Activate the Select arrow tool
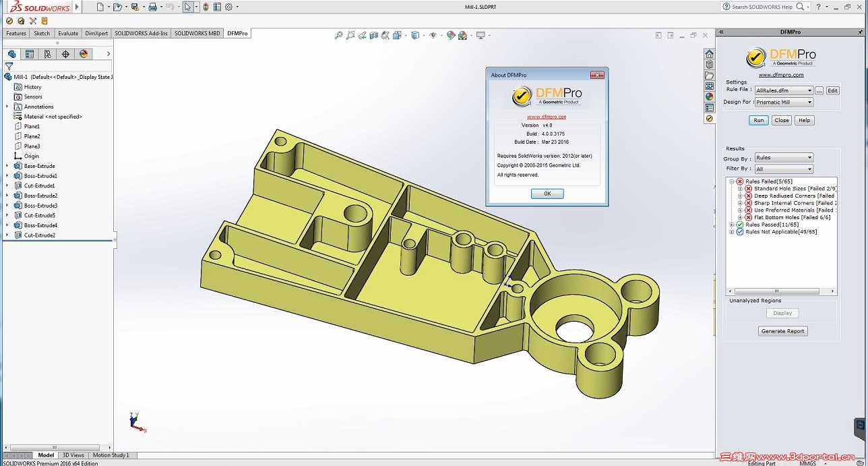 point(187,7)
